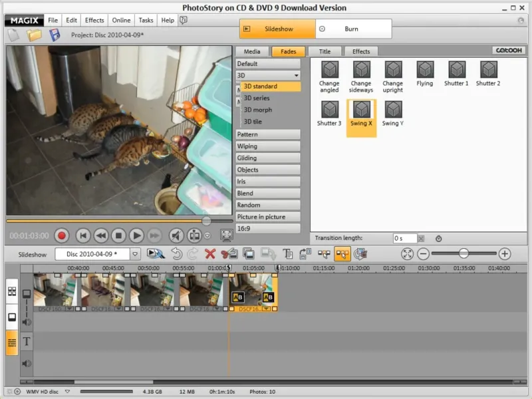Click the preview position slider handle

(x=206, y=221)
